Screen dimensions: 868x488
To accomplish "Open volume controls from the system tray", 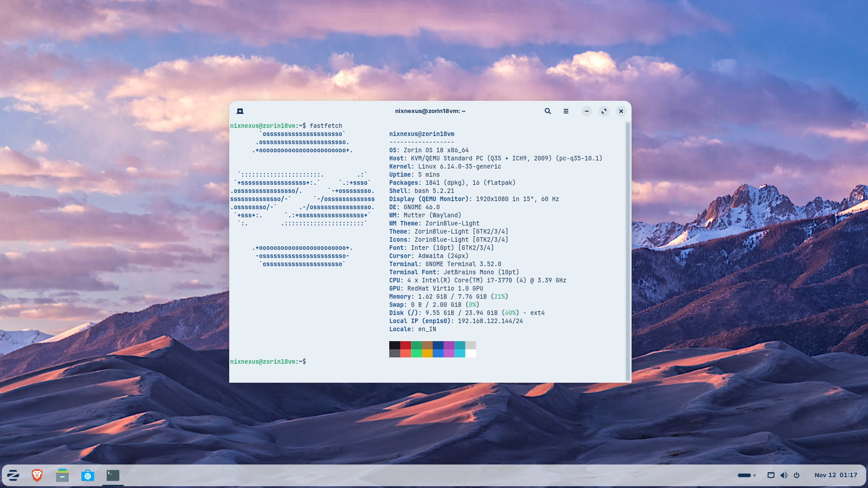I will [x=784, y=475].
